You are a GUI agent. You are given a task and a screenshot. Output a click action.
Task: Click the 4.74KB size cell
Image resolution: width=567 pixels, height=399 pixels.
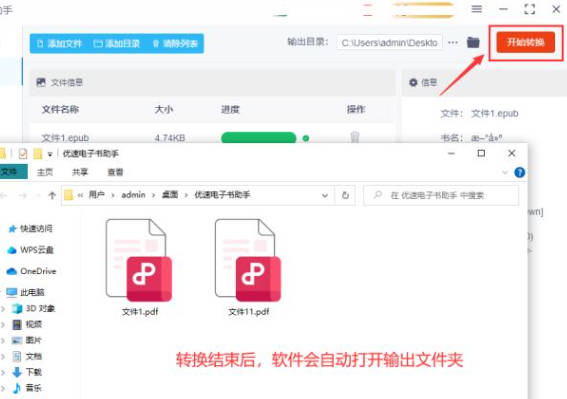pos(170,138)
